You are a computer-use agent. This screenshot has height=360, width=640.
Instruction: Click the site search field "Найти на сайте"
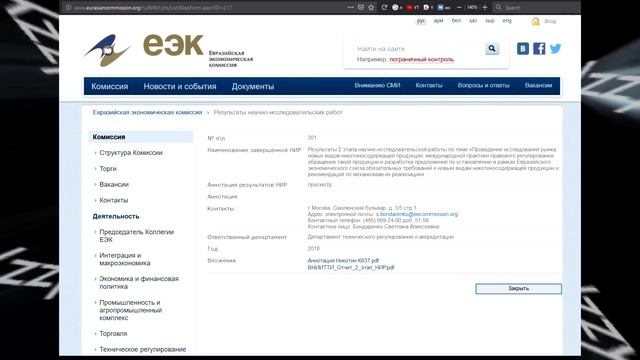click(419, 49)
